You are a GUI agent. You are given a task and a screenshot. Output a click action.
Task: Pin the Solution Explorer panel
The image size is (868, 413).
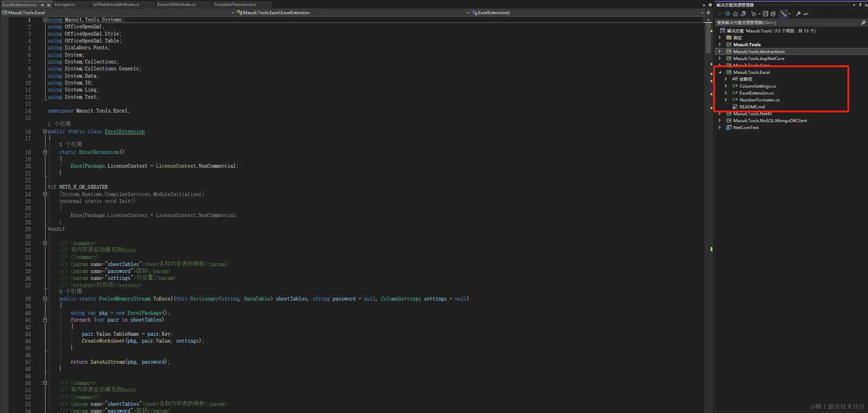[x=860, y=5]
